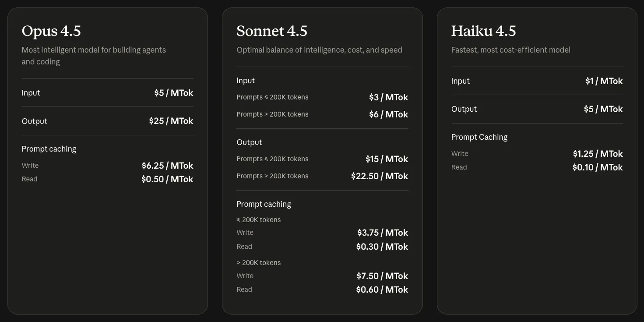Click Sonnet $22.50 / MTok output price

(x=380, y=176)
